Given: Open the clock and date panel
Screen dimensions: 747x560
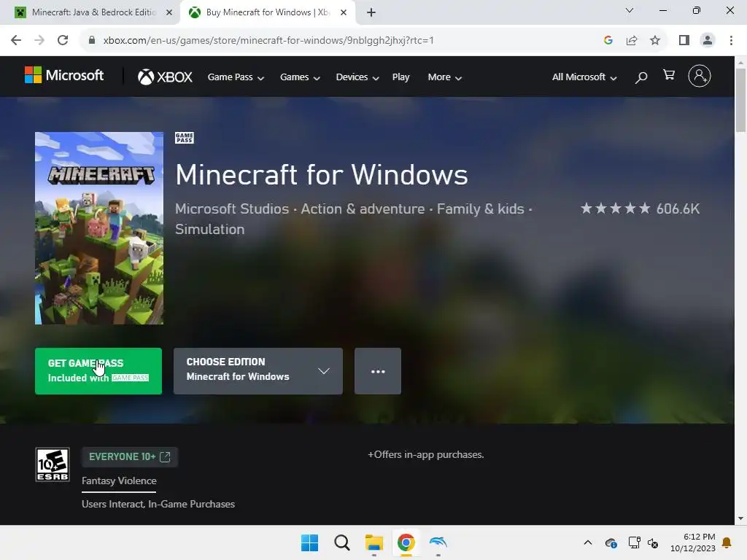Looking at the screenshot, I should click(693, 542).
